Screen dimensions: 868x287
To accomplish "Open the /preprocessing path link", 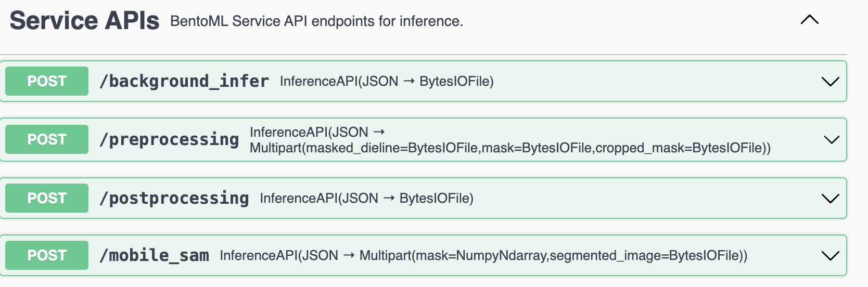I will coord(169,139).
